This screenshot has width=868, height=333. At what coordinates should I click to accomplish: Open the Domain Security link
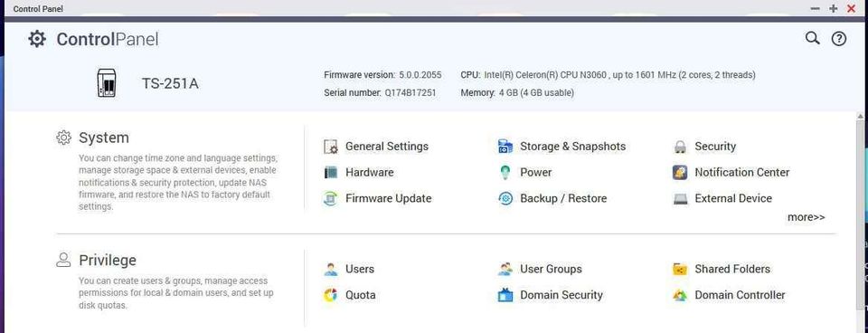point(561,295)
